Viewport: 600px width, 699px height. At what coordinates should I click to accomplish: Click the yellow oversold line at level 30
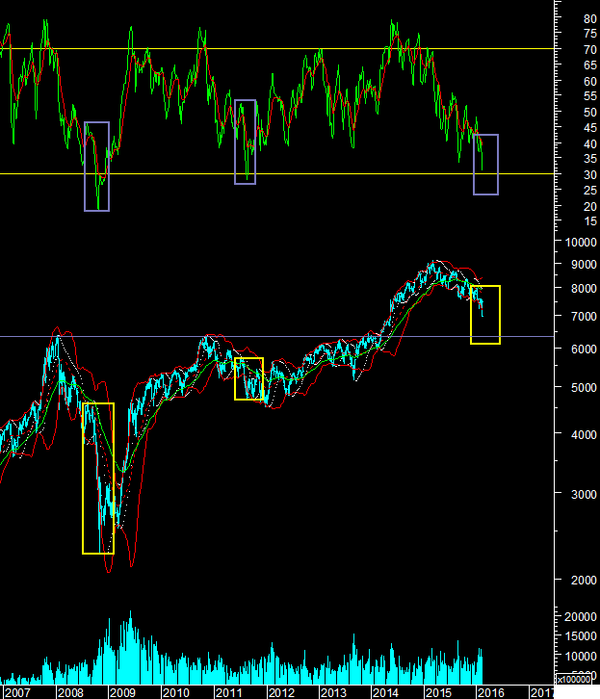300,174
